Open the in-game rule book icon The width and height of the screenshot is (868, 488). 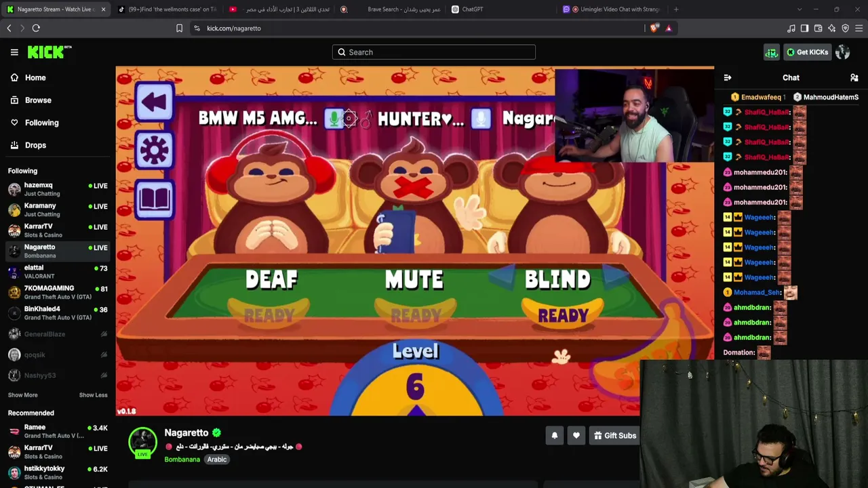coord(155,199)
